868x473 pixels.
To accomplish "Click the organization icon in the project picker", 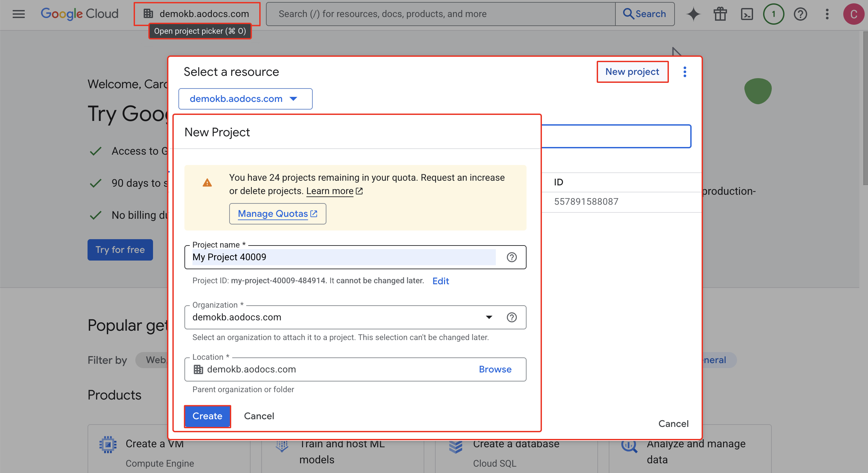I will click(148, 13).
